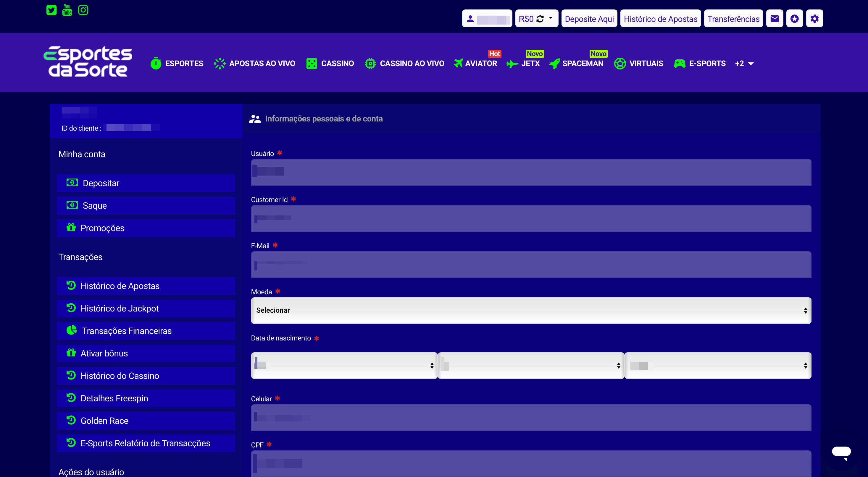
Task: Open the ESPORTES menu
Action: pyautogui.click(x=177, y=63)
